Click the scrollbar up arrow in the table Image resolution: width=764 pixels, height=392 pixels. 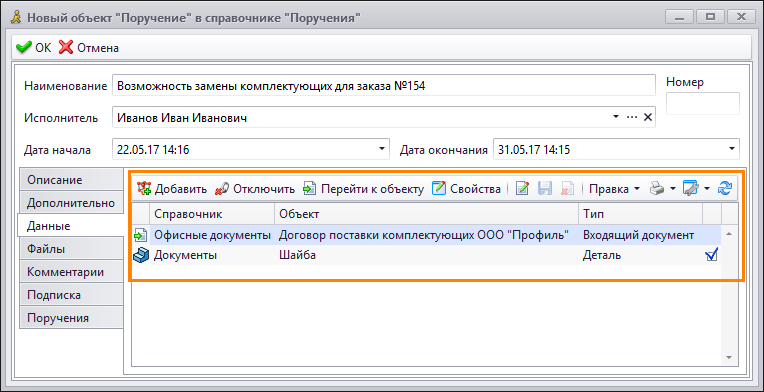tap(729, 234)
